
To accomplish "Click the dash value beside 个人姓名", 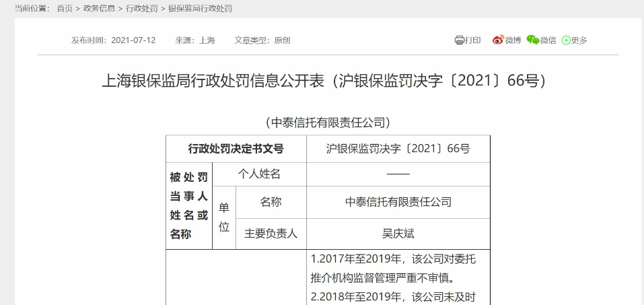I will (x=398, y=174).
